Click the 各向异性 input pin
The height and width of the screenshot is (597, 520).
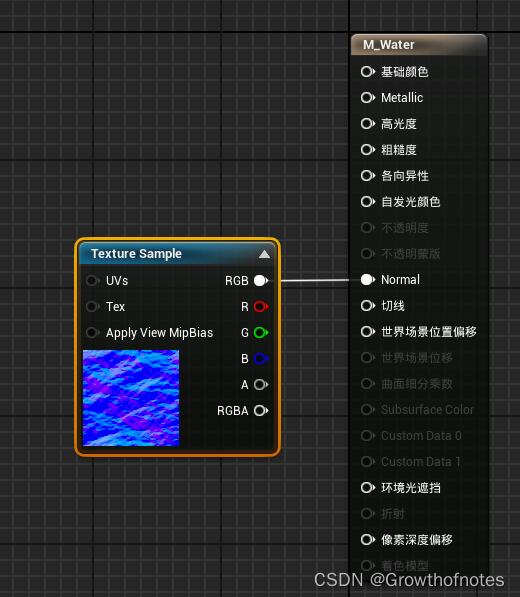[368, 176]
